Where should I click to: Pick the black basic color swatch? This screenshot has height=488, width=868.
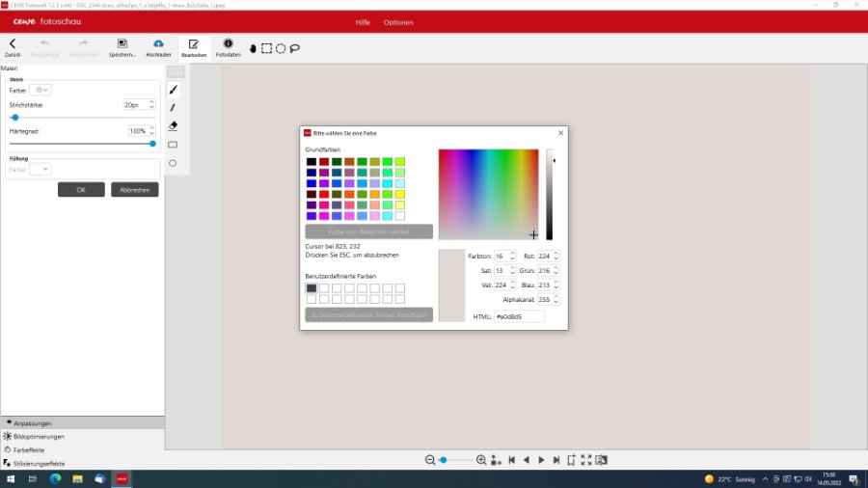click(312, 162)
